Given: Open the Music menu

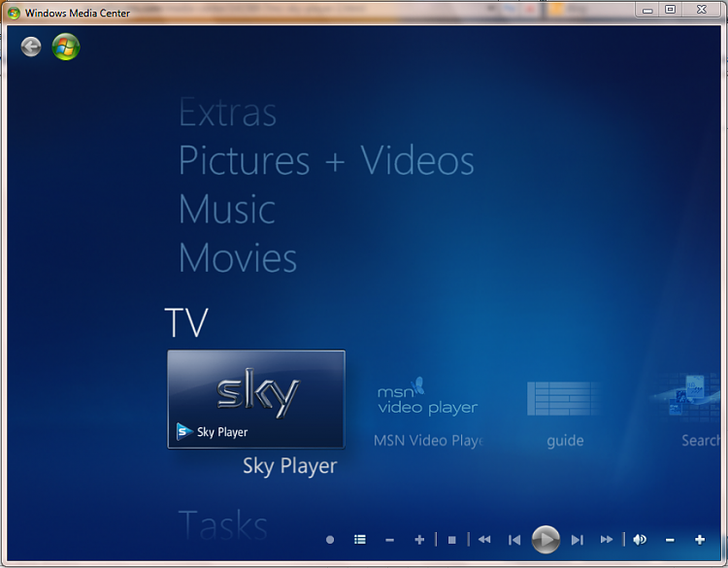Looking at the screenshot, I should tap(227, 209).
